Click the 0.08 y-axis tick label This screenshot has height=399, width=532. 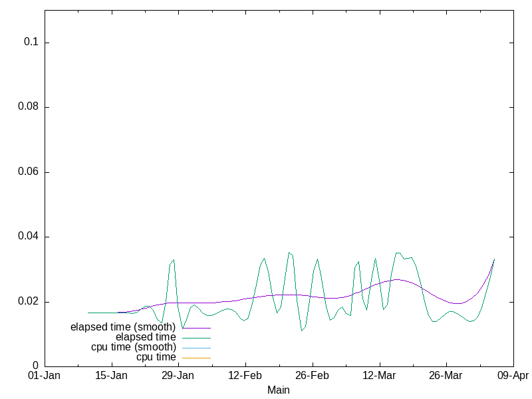pos(29,107)
